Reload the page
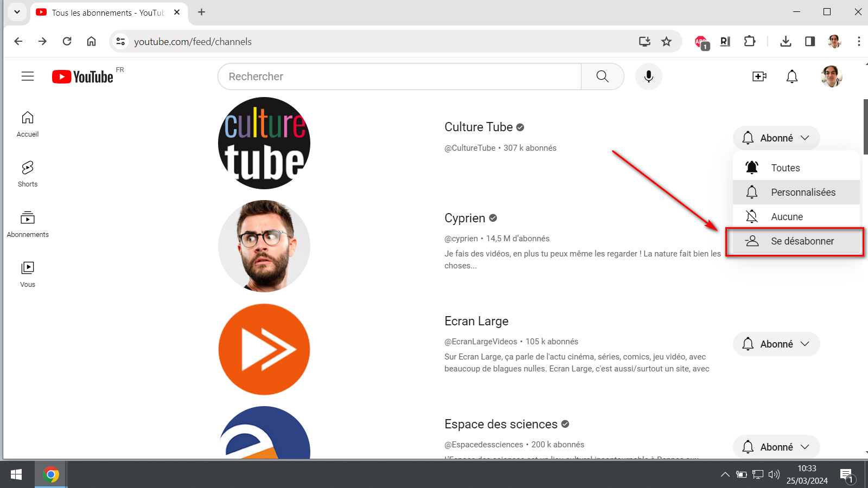868x488 pixels. coord(67,41)
